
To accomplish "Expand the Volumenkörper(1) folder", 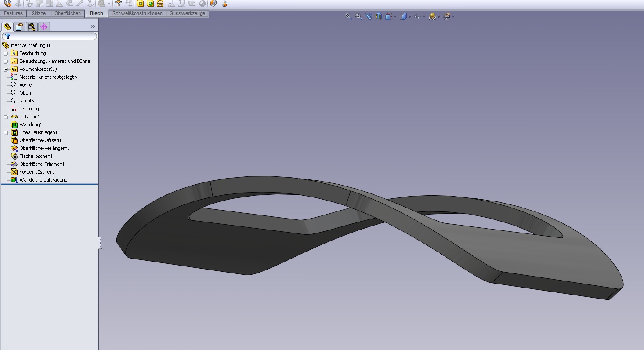I will (x=6, y=69).
